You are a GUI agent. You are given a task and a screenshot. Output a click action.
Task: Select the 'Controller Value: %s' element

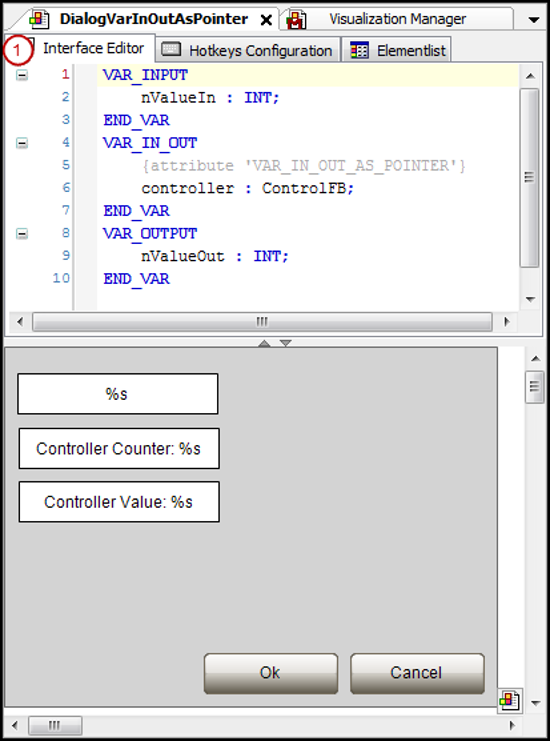tap(119, 502)
